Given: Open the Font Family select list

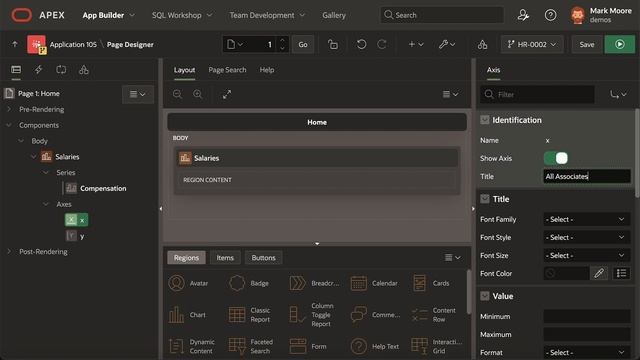Looking at the screenshot, I should (x=587, y=219).
